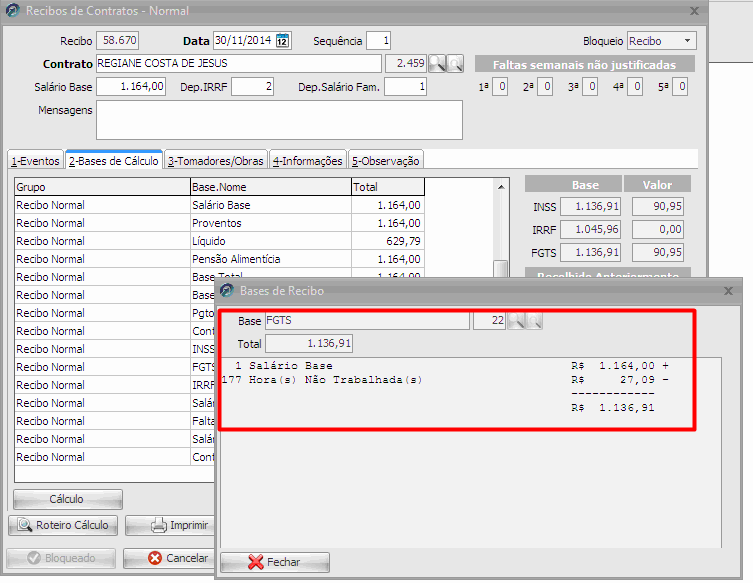Click the app icon in Bases de Recibo title
Screen dimensions: 753x583
(227, 291)
